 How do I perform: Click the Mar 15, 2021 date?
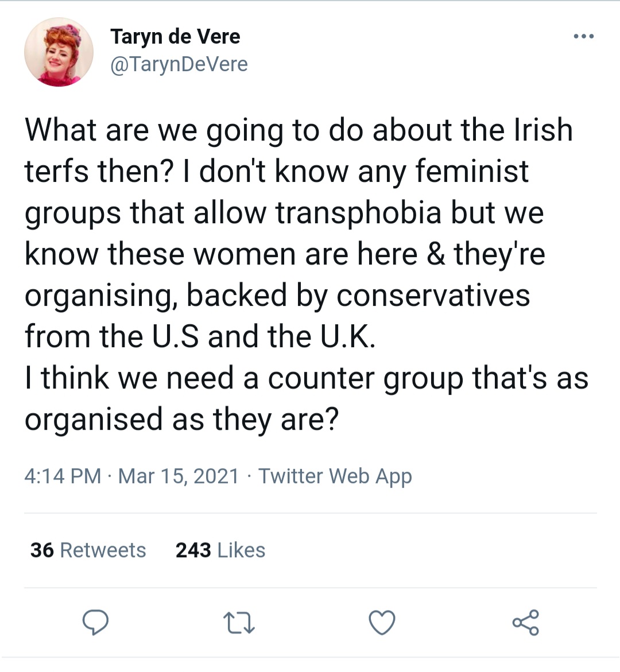(x=178, y=476)
